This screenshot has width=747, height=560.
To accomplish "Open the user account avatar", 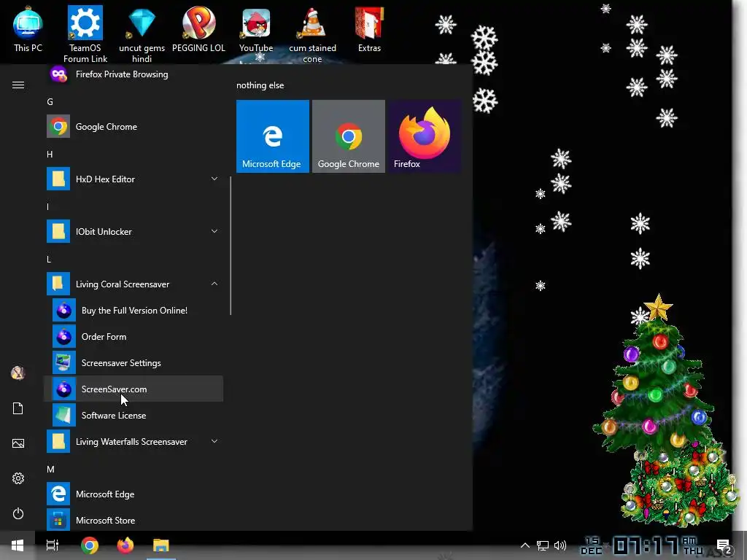I will point(18,373).
